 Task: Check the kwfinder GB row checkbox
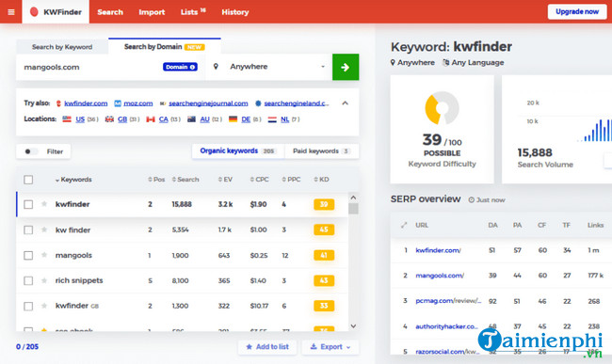click(28, 306)
